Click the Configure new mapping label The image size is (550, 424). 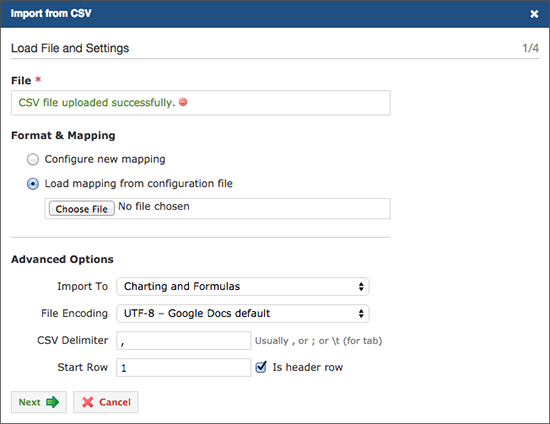[x=105, y=159]
